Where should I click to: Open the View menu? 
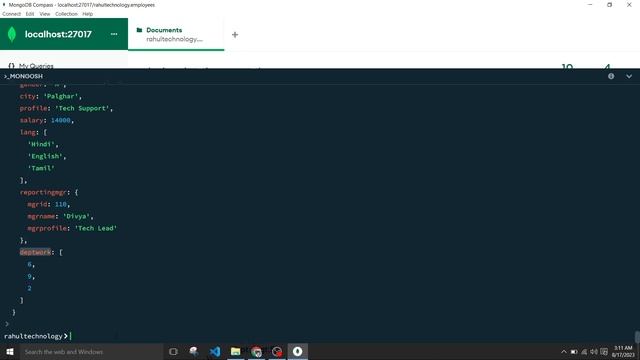coord(44,14)
